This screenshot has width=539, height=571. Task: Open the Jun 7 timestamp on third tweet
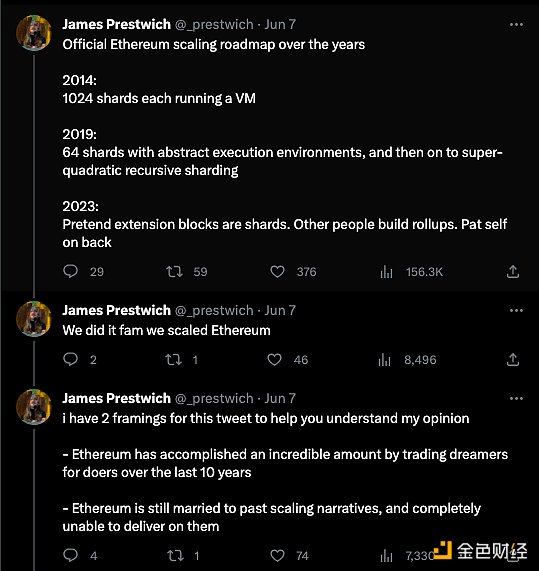[x=280, y=398]
